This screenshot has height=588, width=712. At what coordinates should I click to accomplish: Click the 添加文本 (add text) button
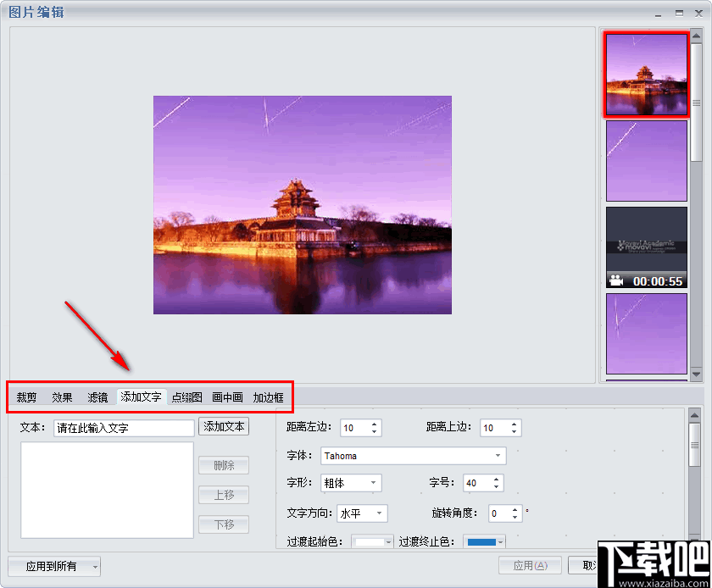[223, 427]
